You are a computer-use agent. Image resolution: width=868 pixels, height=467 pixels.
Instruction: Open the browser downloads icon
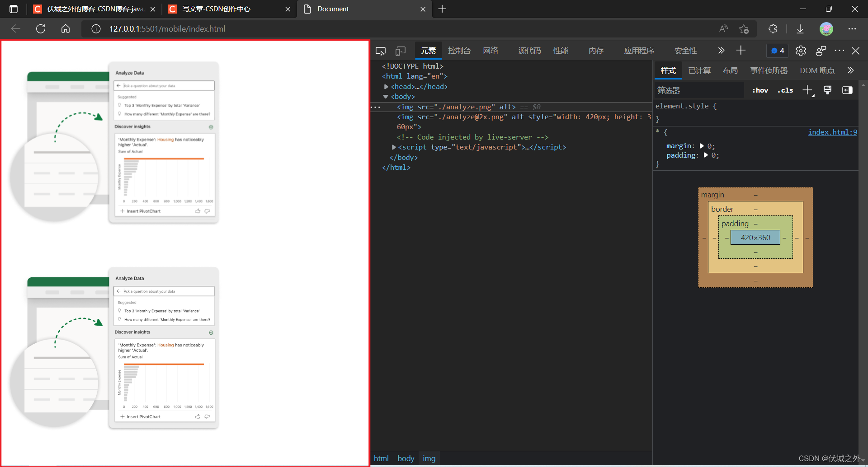point(800,28)
